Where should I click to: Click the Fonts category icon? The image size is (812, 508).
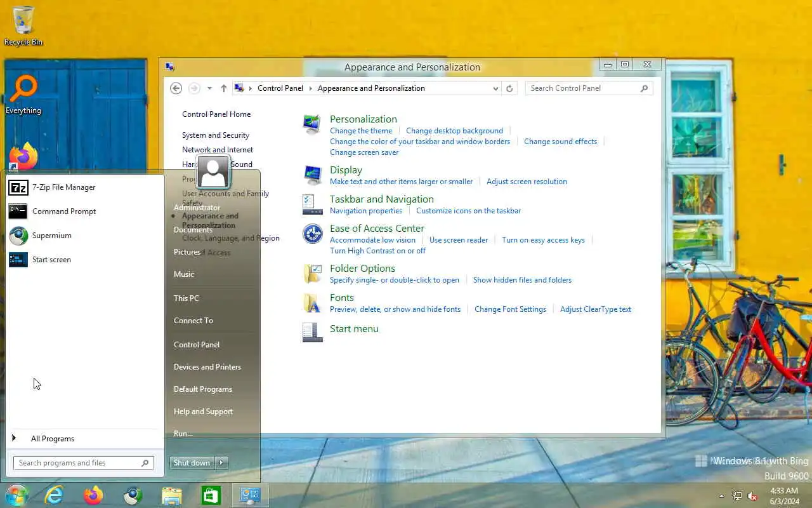(x=312, y=303)
